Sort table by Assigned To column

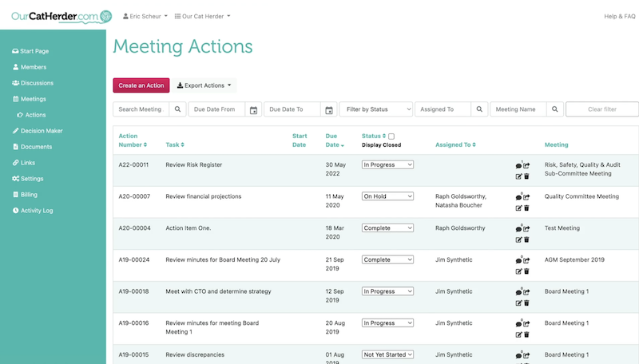[x=455, y=144]
